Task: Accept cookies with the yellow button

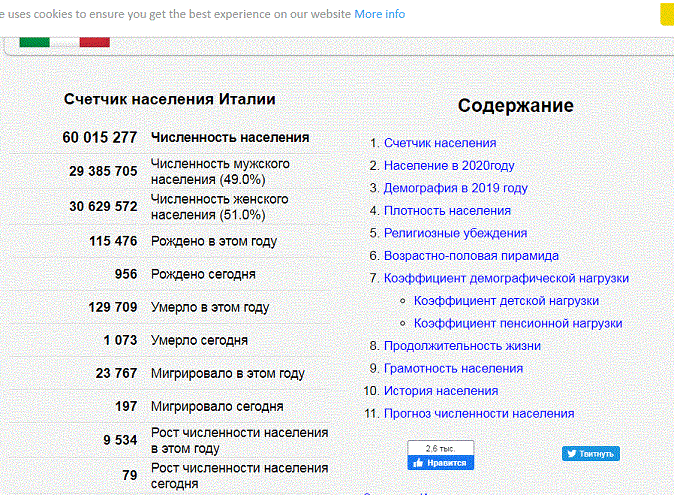Action: 666,14
